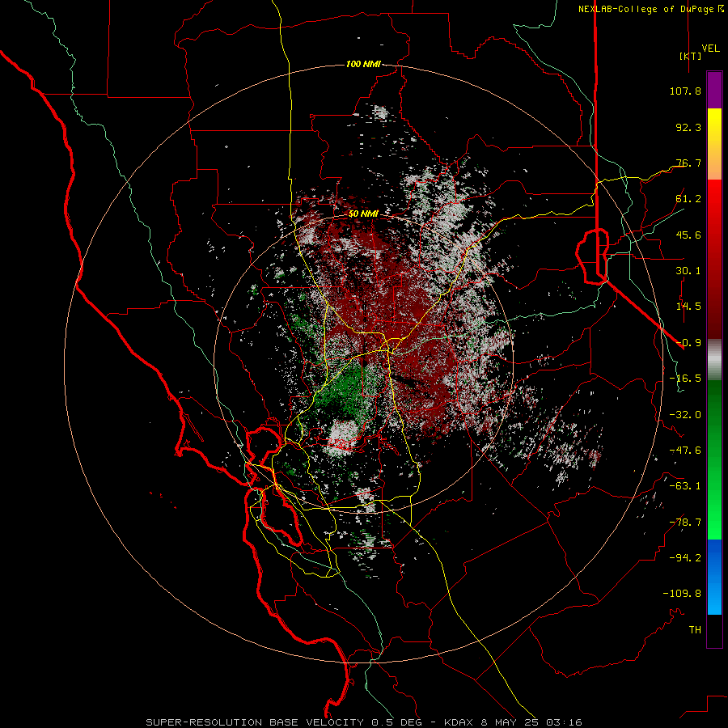
Task: Click the KDAX station identifier in the caption
Action: [460, 722]
